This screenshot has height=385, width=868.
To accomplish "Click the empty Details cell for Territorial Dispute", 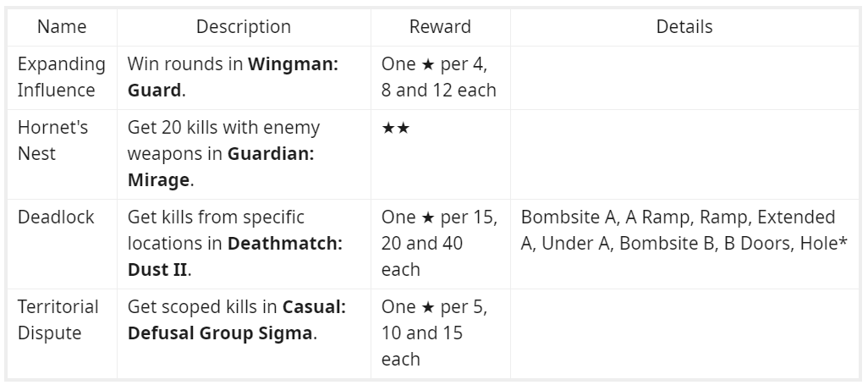I will pos(684,333).
